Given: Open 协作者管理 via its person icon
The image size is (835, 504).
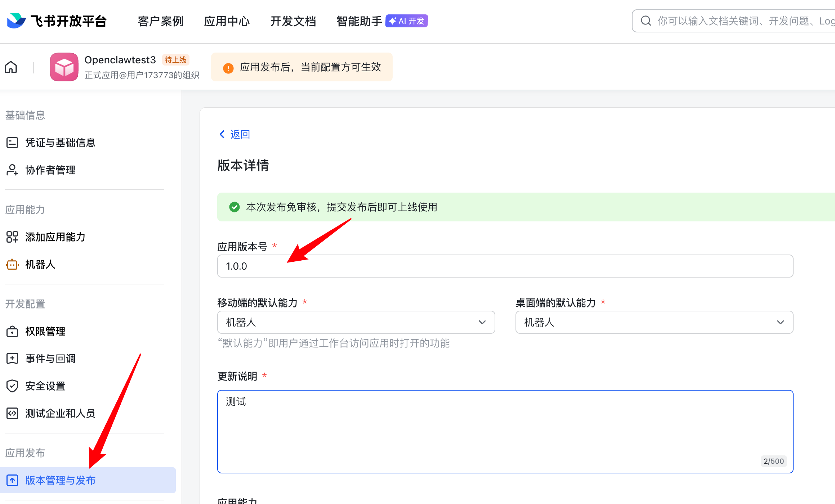Looking at the screenshot, I should pos(12,170).
